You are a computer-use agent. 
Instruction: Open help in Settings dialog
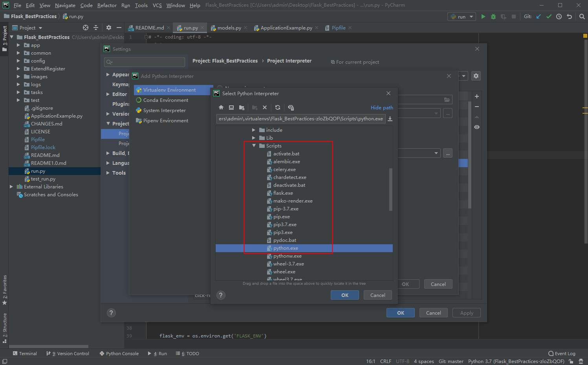[111, 313]
